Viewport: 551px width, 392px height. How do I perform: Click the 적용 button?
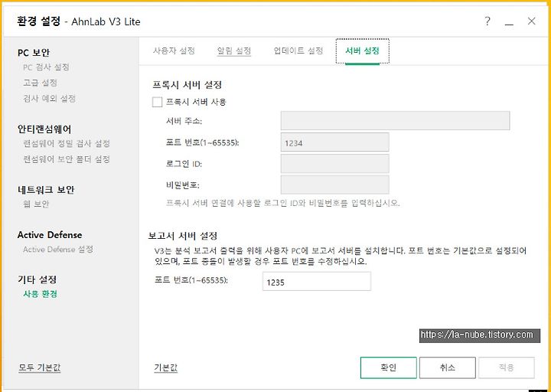point(507,367)
